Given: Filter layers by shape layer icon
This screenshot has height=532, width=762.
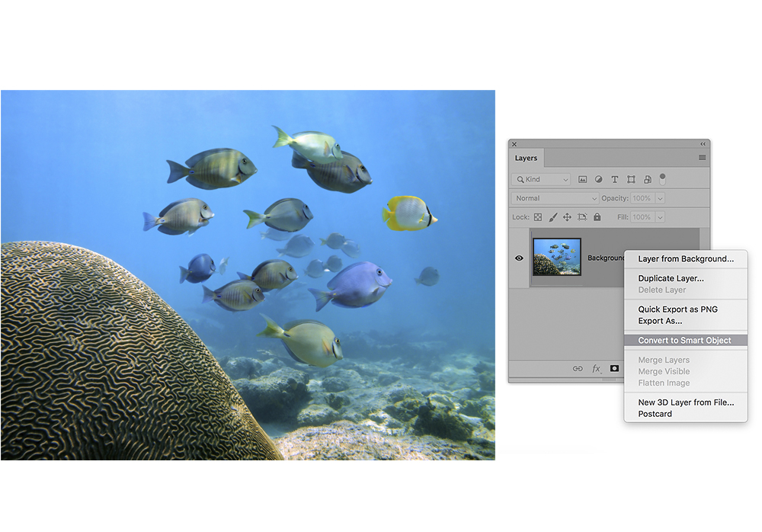Looking at the screenshot, I should click(631, 180).
